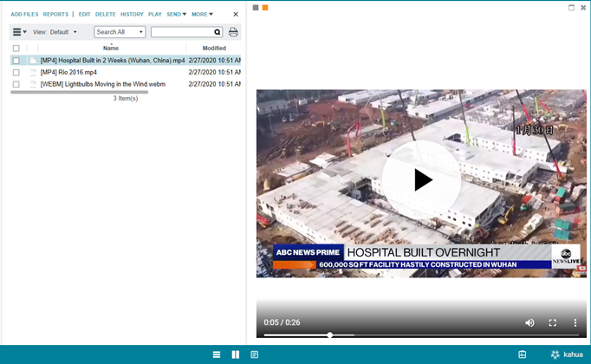
Task: Click ADD FILES in the top toolbar
Action: pyautogui.click(x=24, y=15)
